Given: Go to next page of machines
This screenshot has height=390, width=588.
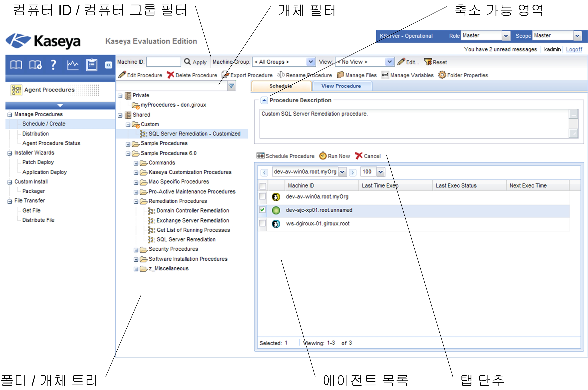Looking at the screenshot, I should point(352,172).
